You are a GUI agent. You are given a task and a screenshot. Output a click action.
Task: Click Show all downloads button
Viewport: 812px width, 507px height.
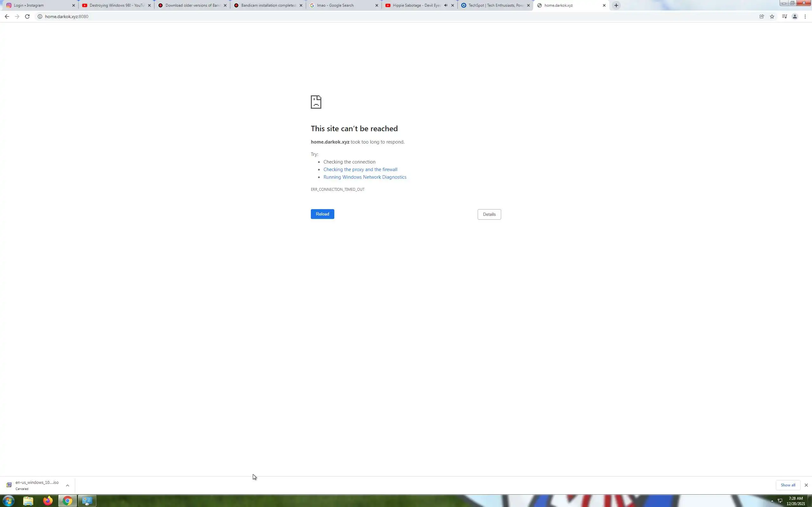788,485
